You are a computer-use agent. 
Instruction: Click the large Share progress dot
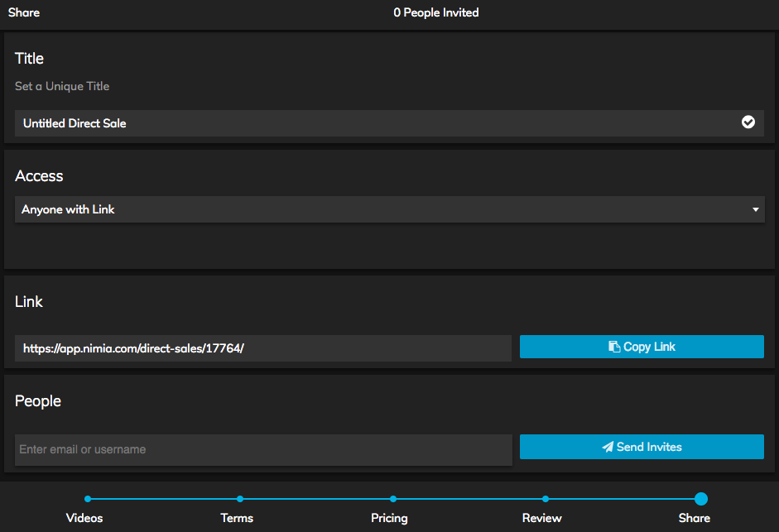click(x=701, y=499)
